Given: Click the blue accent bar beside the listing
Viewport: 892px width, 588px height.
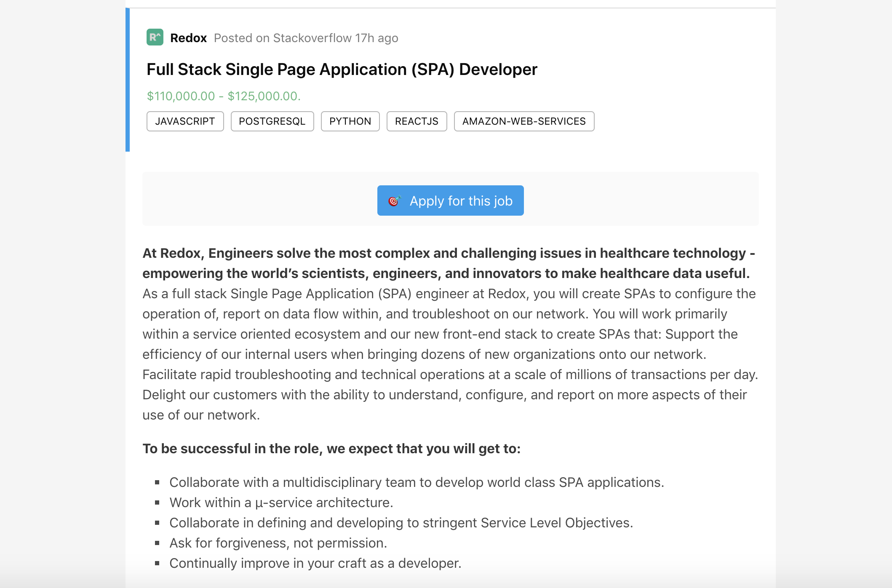Looking at the screenshot, I should coord(128,80).
